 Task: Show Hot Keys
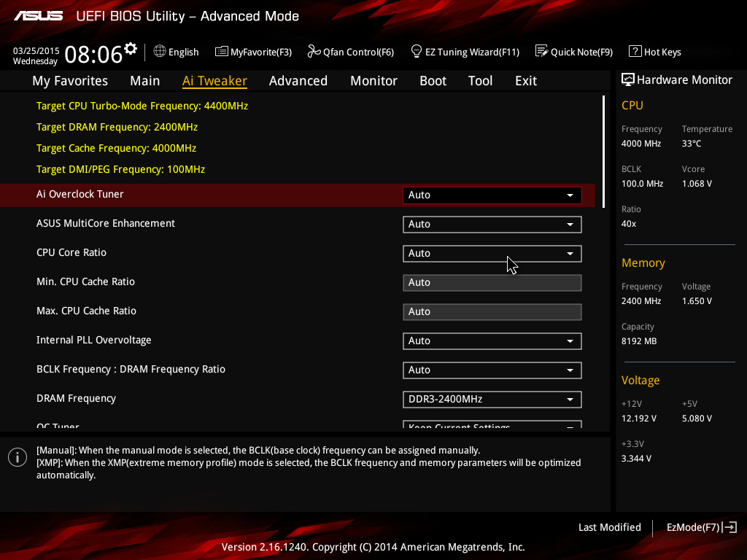655,52
